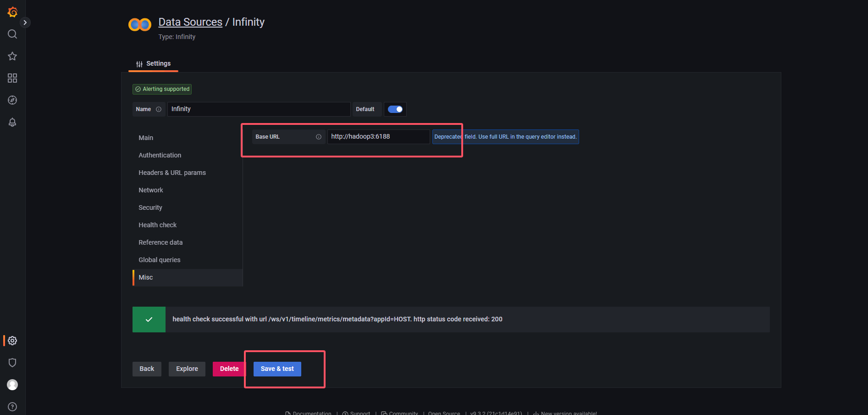This screenshot has width=868, height=415.
Task: Open the Open Source footer link
Action: click(x=444, y=413)
